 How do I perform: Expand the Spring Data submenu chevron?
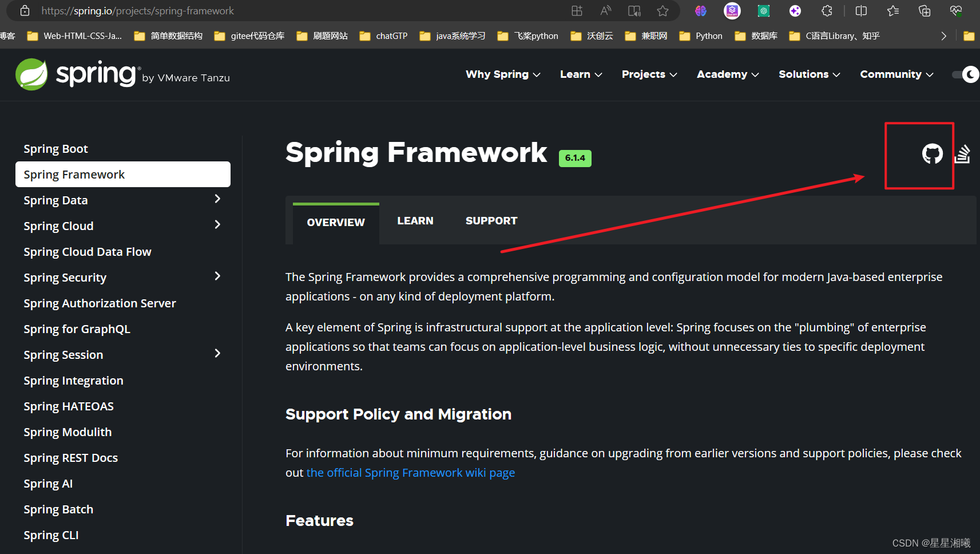218,199
